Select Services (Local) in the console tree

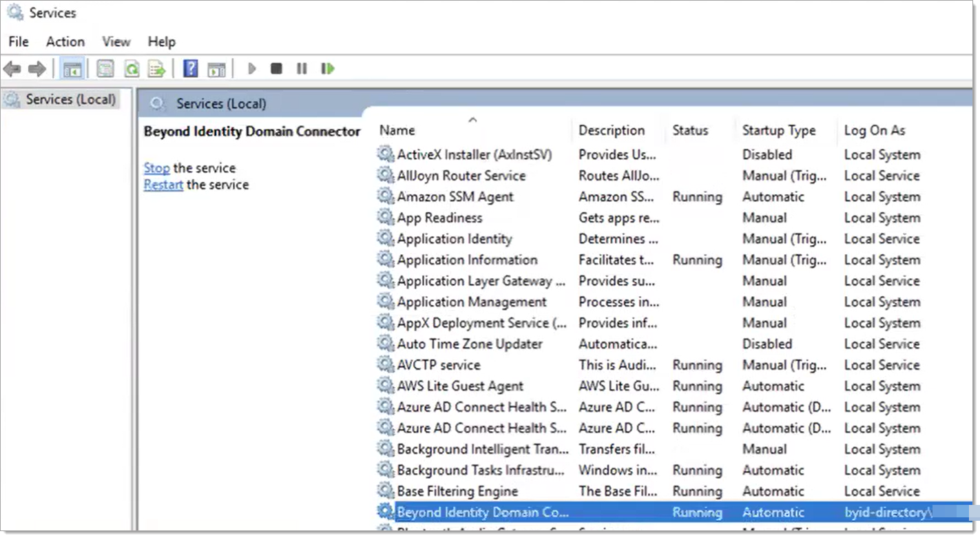(70, 99)
